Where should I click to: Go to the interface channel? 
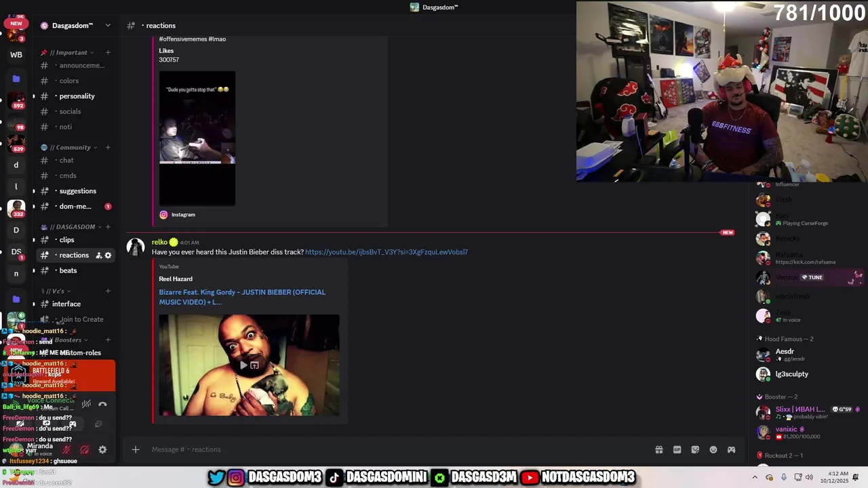tap(75, 304)
